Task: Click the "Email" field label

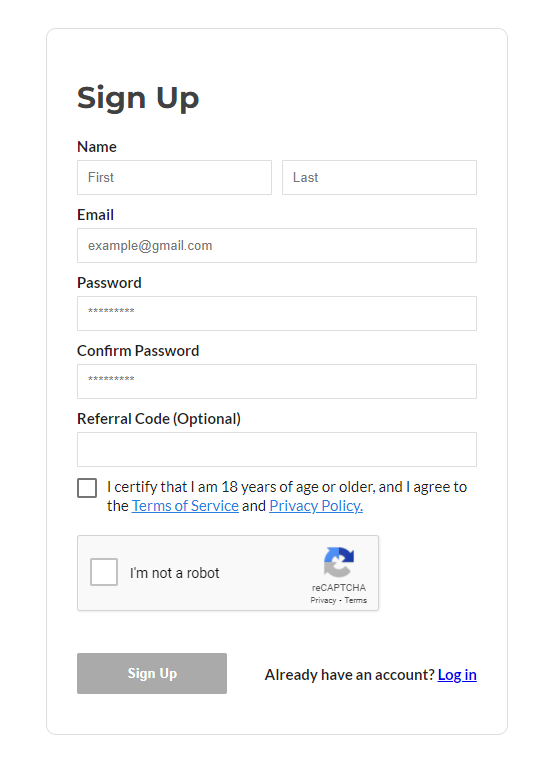Action: (95, 215)
